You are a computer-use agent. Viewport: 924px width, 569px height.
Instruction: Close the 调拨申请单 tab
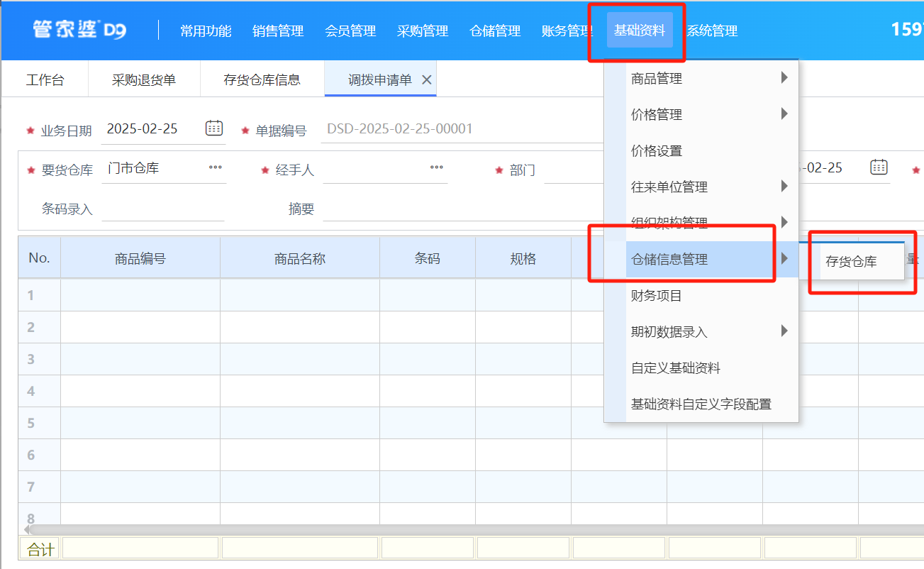tap(427, 80)
